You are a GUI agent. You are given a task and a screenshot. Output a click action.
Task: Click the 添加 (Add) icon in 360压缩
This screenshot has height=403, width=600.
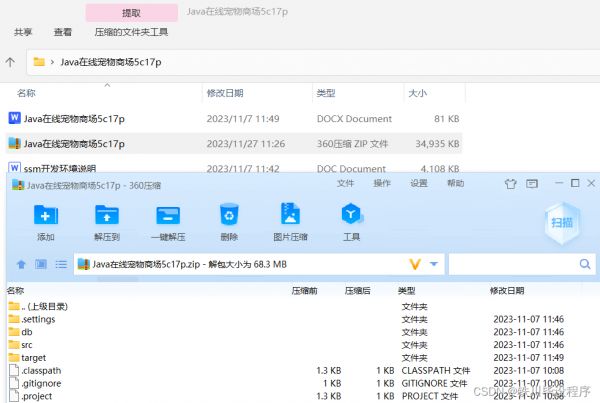pos(46,215)
